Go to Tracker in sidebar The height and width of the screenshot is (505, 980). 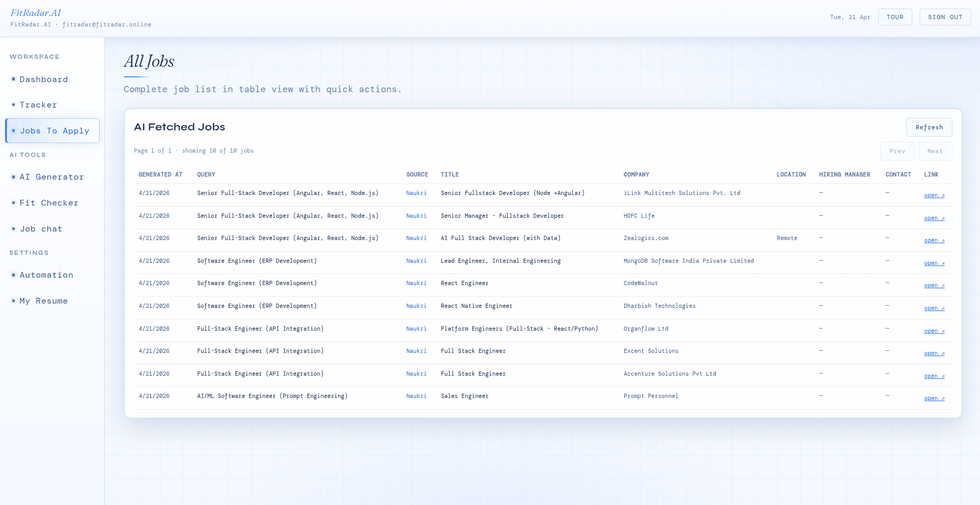[x=52, y=105]
